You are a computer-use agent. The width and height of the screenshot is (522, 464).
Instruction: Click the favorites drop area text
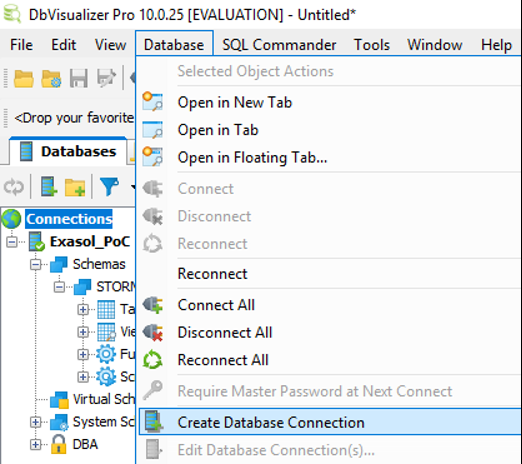74,118
